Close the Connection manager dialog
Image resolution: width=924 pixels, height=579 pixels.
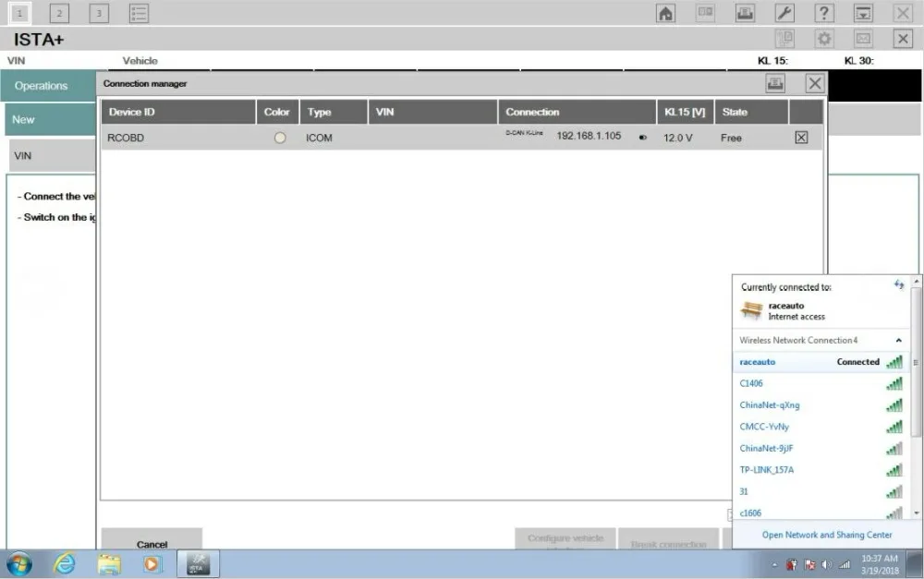tap(814, 84)
